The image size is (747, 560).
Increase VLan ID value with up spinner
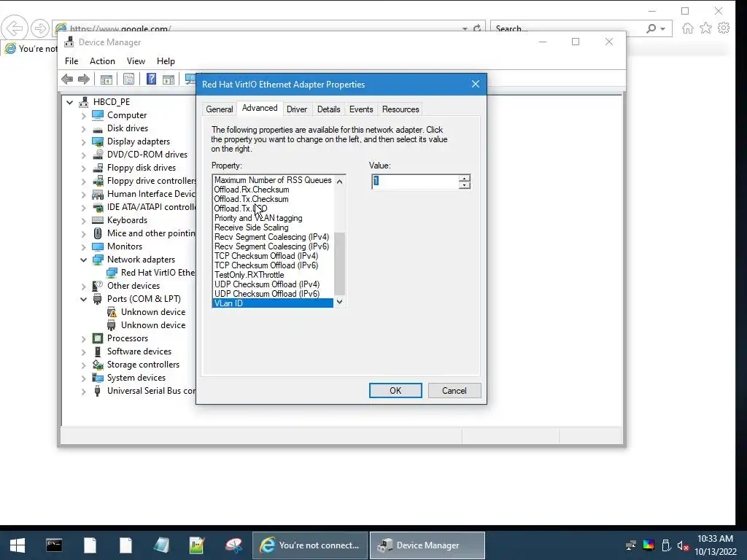465,178
